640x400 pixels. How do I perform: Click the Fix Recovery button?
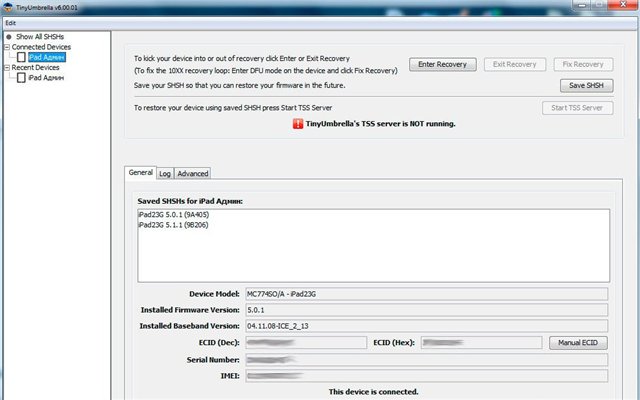coord(583,64)
